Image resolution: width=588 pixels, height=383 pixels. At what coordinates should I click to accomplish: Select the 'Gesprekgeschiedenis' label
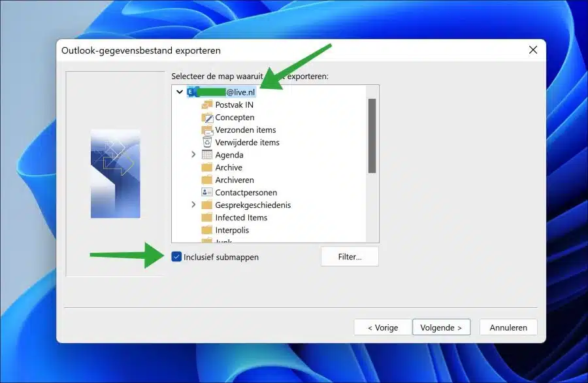pos(253,205)
